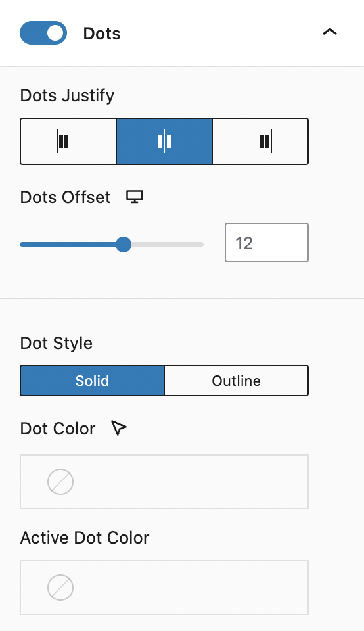Disable the Dots toggle switch
364x631 pixels.
tap(43, 33)
